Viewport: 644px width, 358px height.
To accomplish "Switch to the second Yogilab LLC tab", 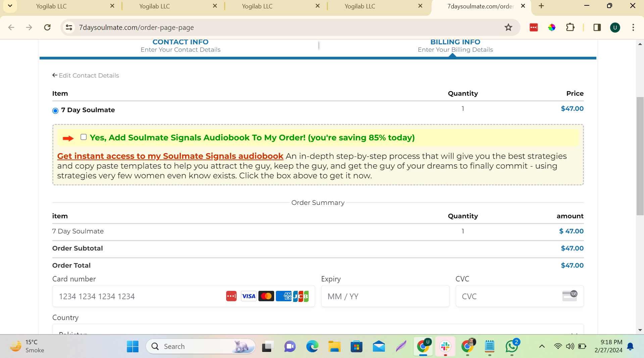I will [x=154, y=6].
